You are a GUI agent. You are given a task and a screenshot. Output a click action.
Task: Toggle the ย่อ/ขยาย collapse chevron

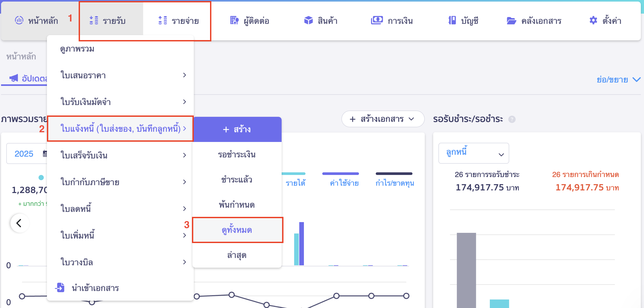pos(637,79)
